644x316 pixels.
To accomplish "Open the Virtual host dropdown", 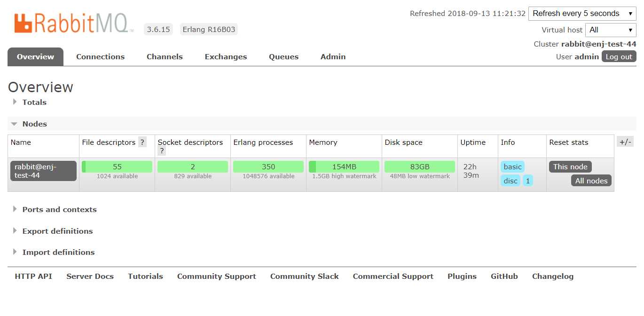I will [611, 30].
